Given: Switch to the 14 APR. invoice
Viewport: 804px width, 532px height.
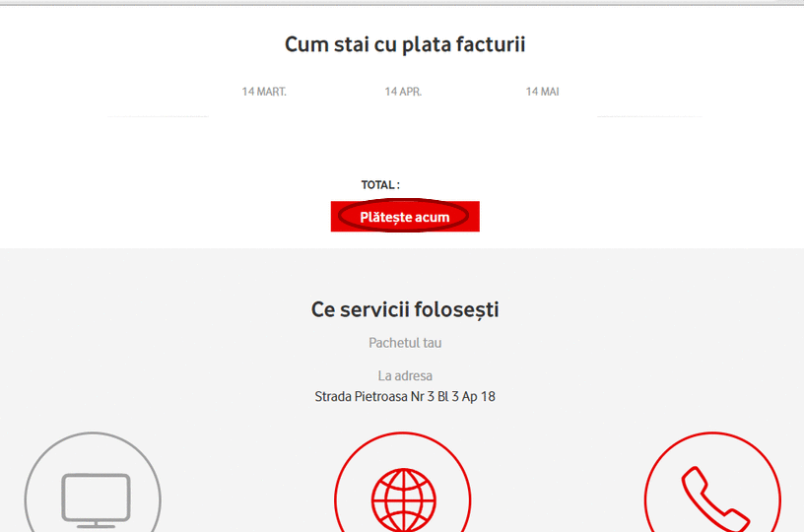Looking at the screenshot, I should pyautogui.click(x=403, y=92).
